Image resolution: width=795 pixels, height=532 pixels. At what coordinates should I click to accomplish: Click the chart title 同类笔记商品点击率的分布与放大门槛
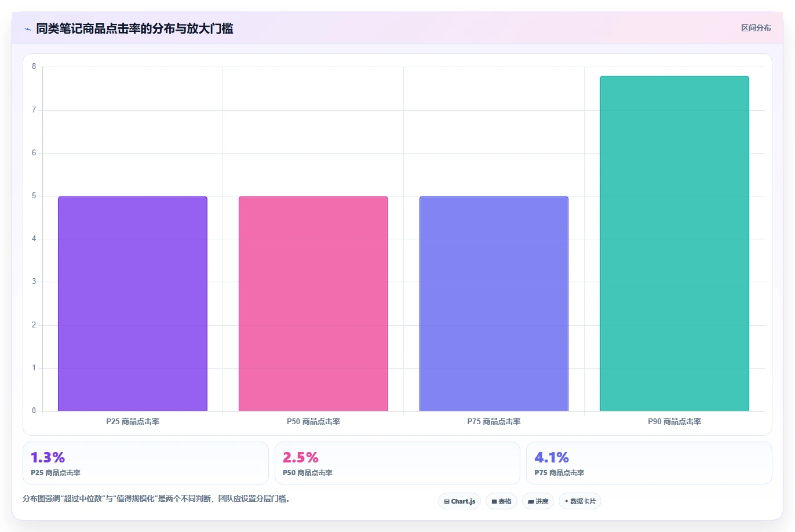pyautogui.click(x=134, y=28)
